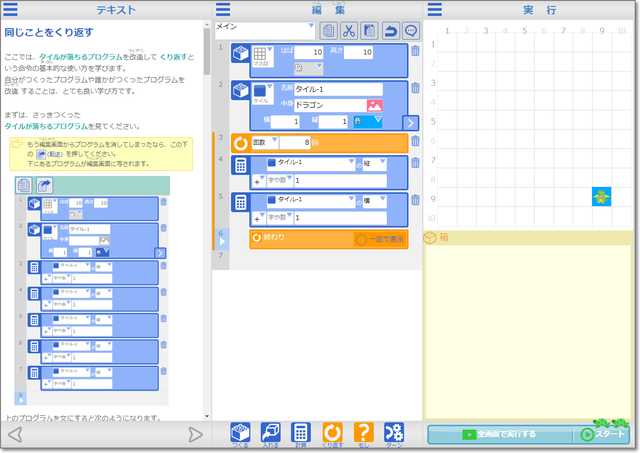
Task: Open the 回数 loop type dropdown
Action: 262,143
